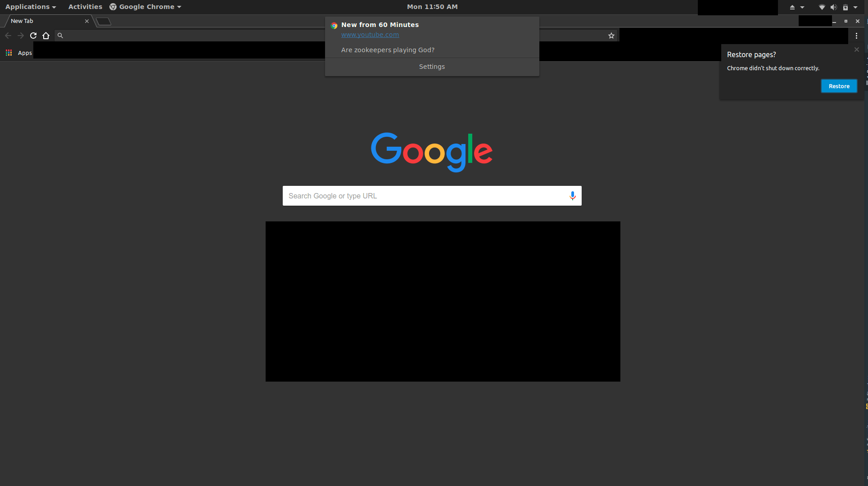Screen dimensions: 868x486
Task: Click the Wi-Fi status icon
Action: click(822, 7)
